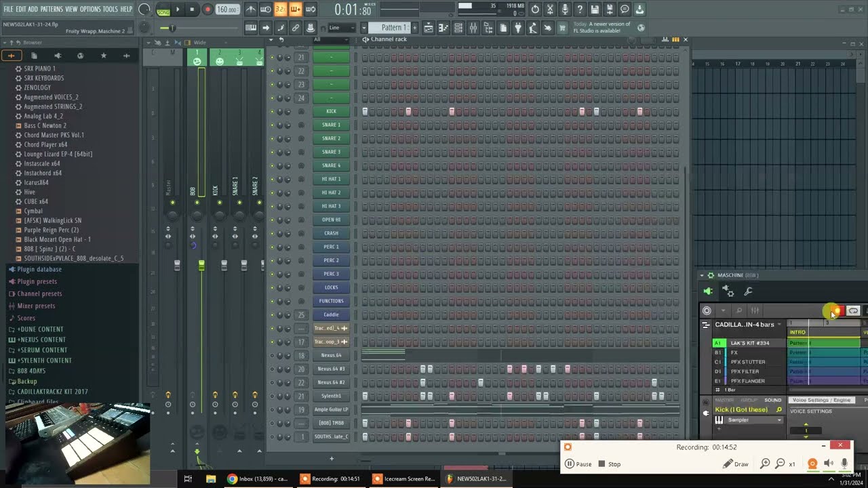Select the KICK channel button

coord(331,111)
